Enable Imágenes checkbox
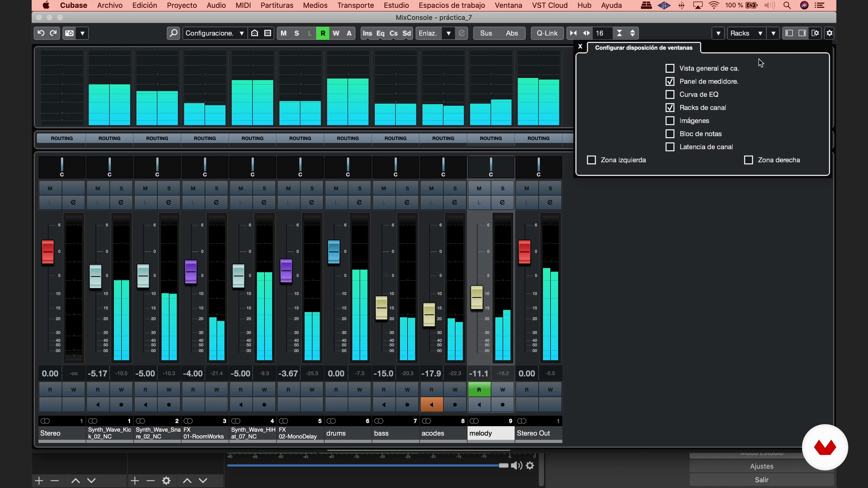This screenshot has width=868, height=488. coord(670,121)
